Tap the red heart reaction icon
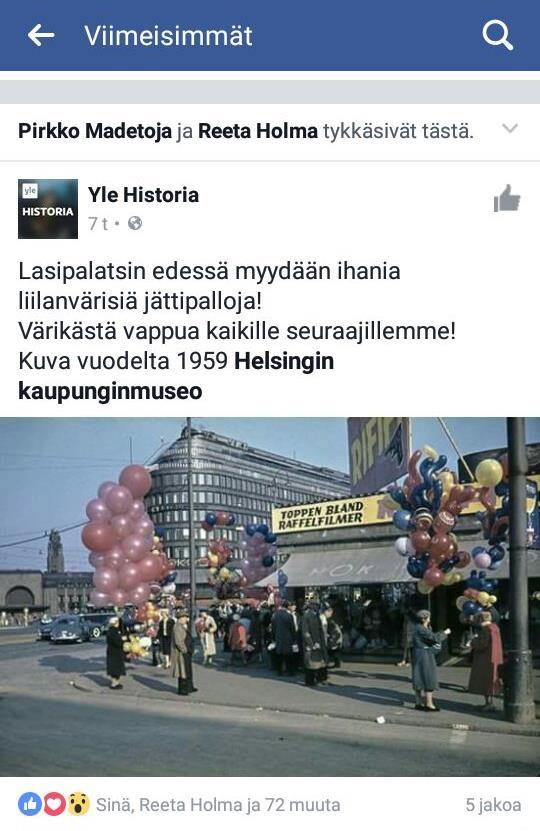540x831 pixels. [x=54, y=805]
